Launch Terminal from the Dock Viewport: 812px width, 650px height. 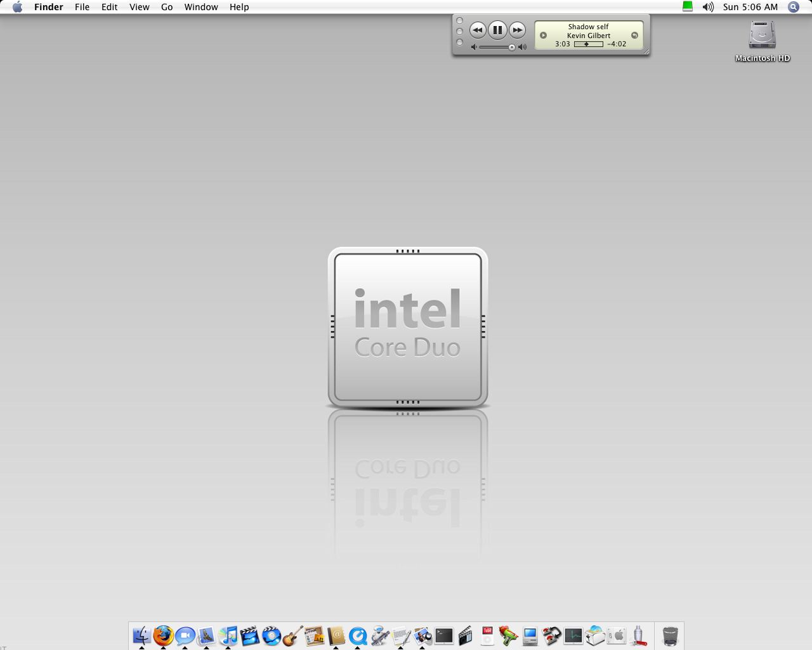(x=443, y=635)
